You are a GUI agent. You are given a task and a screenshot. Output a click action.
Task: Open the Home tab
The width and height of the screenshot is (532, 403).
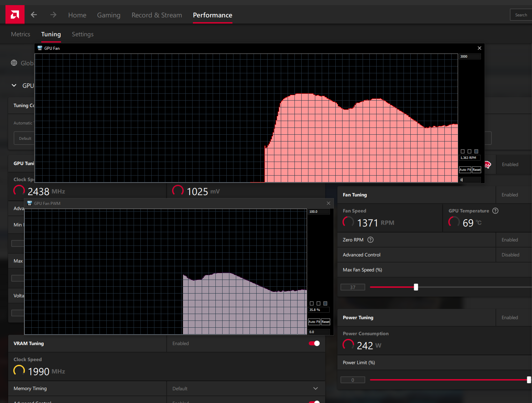77,15
